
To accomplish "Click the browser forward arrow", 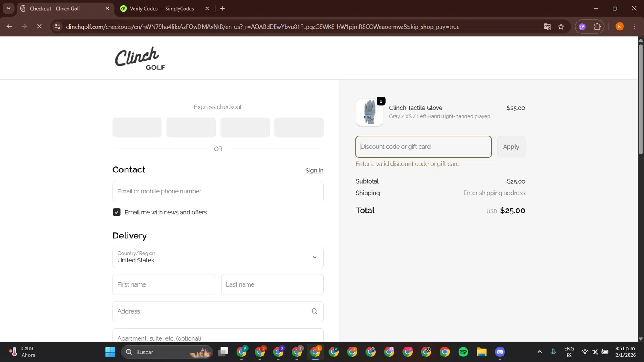I will (24, 27).
